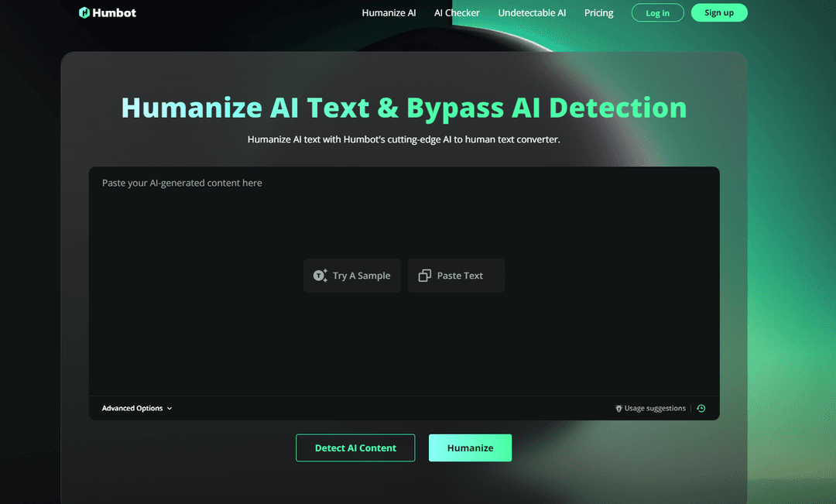
Task: Click the Try A Sample button
Action: (x=352, y=275)
